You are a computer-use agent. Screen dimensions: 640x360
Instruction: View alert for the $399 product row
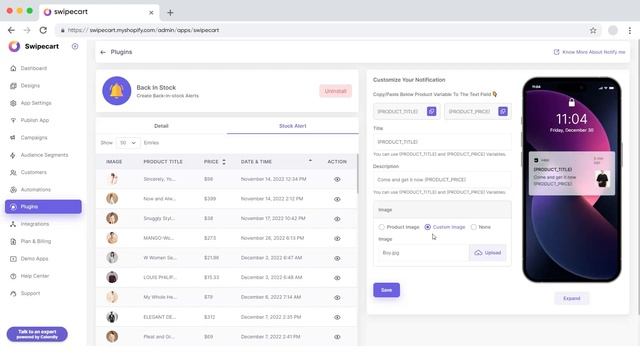coord(337,199)
